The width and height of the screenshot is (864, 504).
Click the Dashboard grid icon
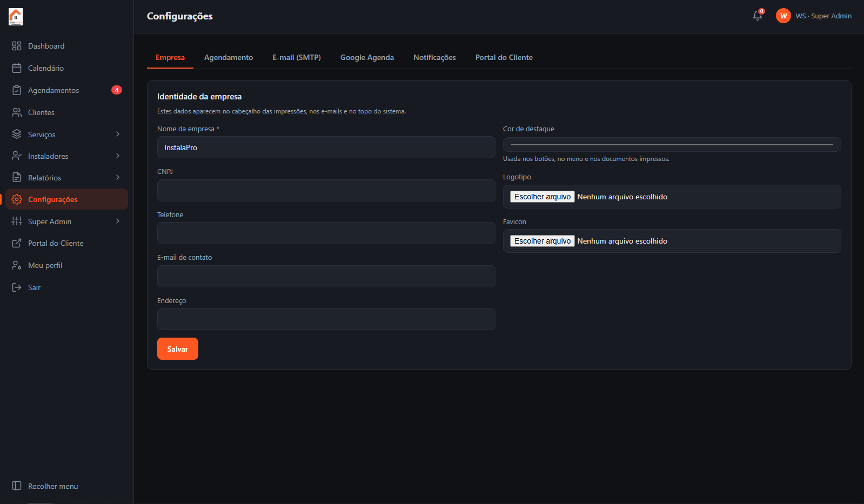pyautogui.click(x=17, y=46)
